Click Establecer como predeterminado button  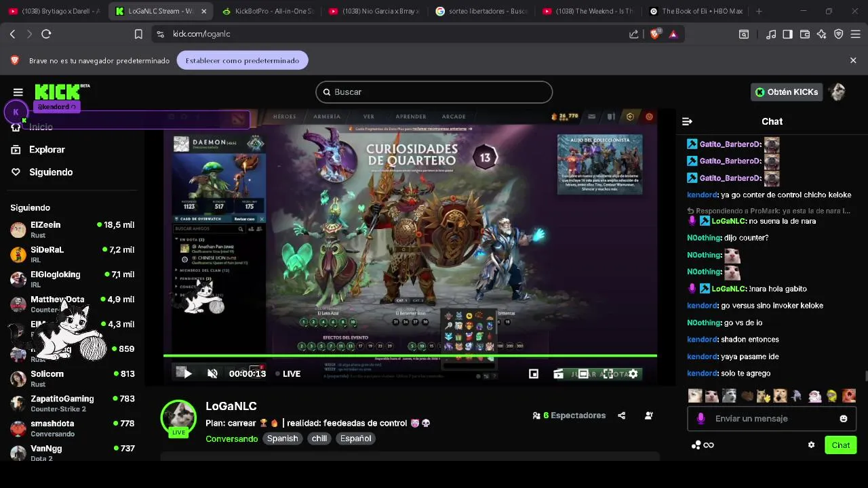242,60
